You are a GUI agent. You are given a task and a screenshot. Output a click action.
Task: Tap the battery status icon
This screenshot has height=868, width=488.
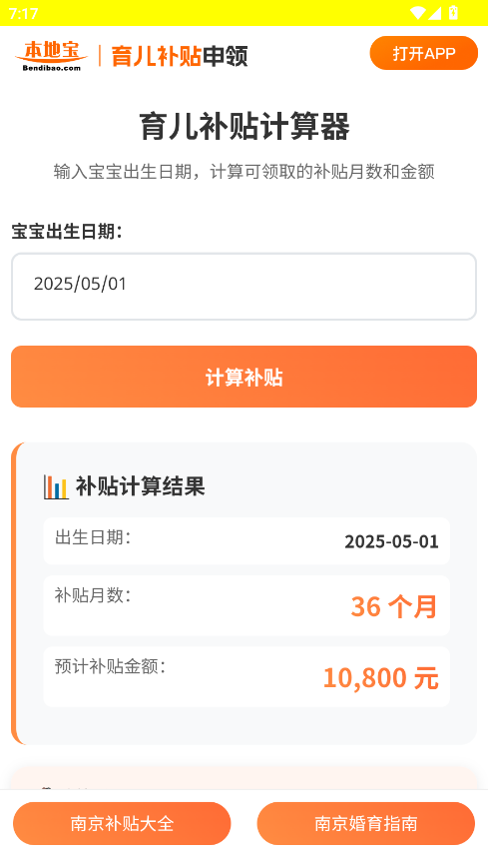453,13
